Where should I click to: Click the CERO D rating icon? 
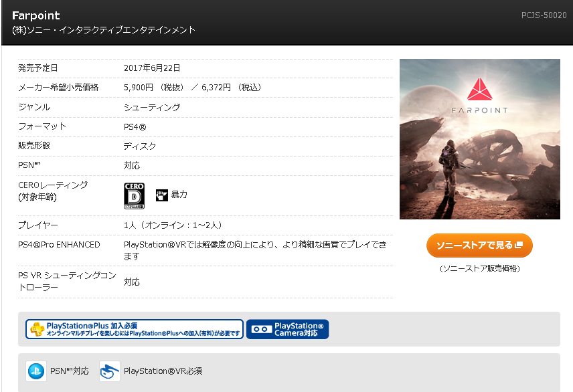[134, 196]
